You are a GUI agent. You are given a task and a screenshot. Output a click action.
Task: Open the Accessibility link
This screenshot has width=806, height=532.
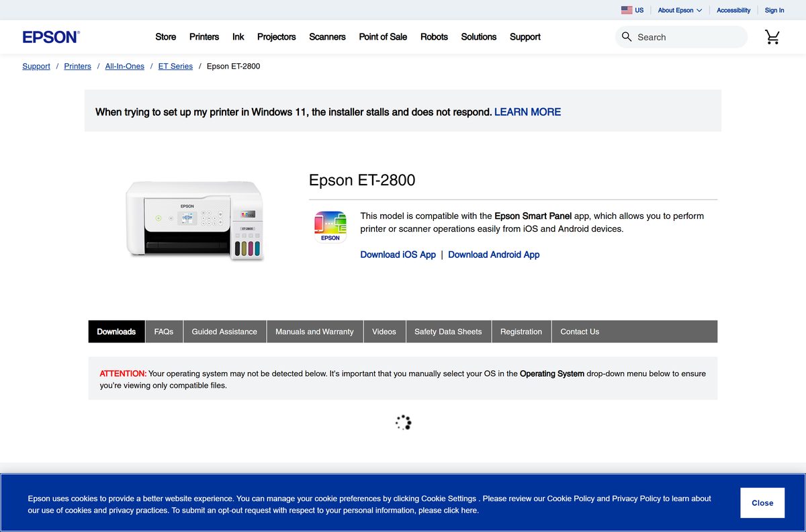pos(733,10)
